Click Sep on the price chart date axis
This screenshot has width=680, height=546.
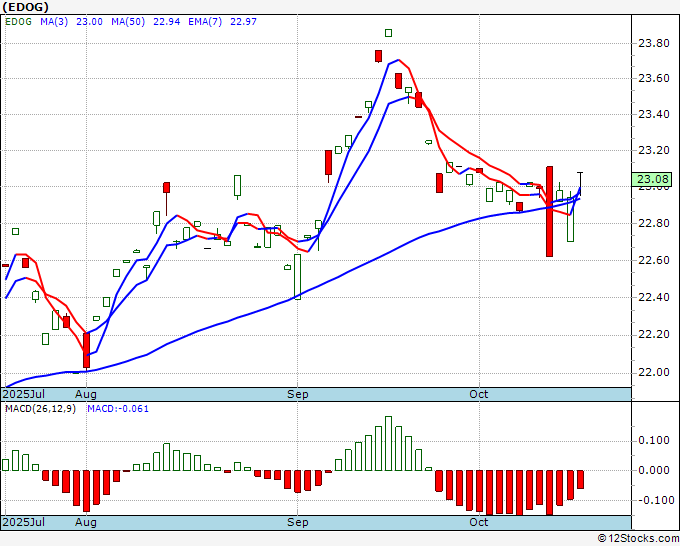(298, 394)
